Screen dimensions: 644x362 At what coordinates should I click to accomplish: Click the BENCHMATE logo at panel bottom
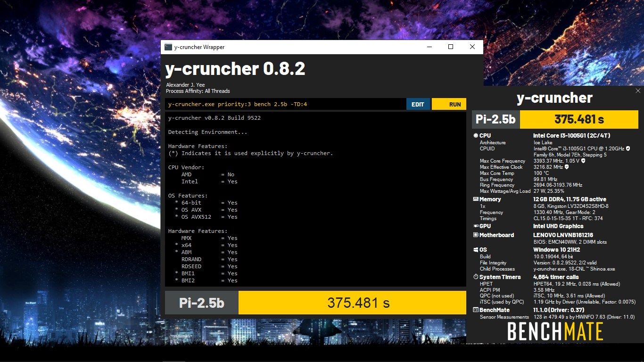pos(555,331)
